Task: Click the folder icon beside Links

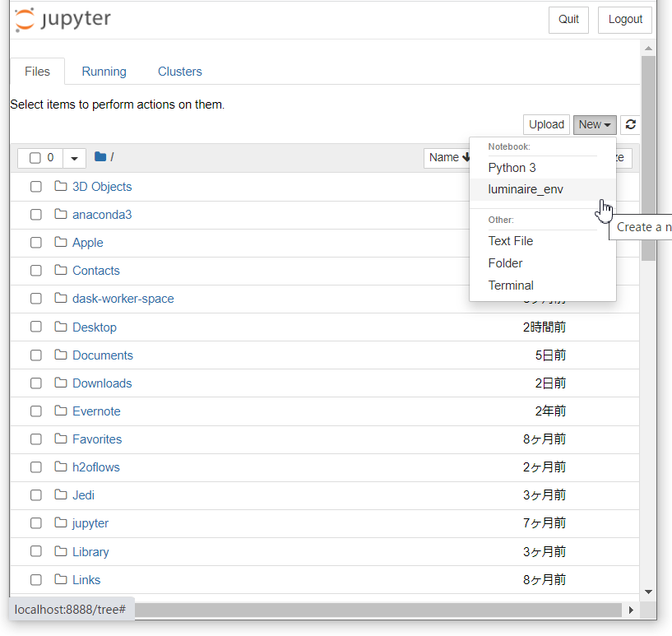Action: (60, 580)
